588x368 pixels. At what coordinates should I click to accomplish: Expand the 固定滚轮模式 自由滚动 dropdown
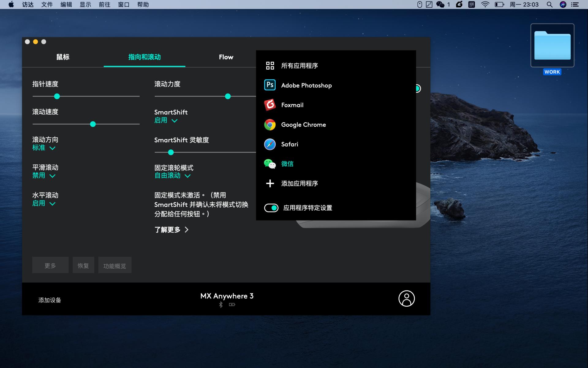click(172, 175)
